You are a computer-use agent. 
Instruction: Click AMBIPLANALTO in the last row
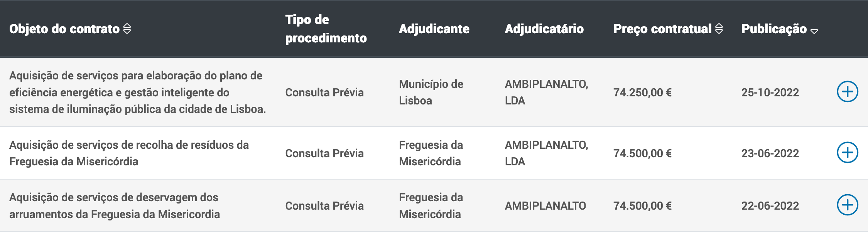(x=545, y=206)
